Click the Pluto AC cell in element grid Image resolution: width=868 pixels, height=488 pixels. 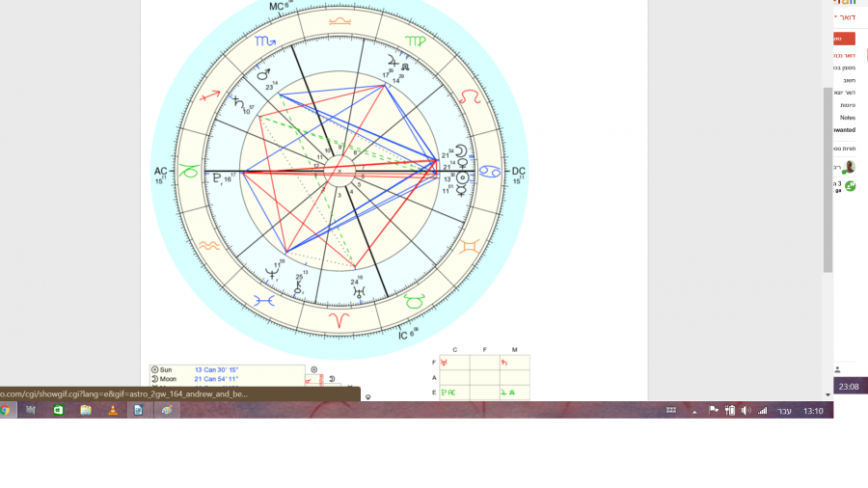(x=454, y=393)
